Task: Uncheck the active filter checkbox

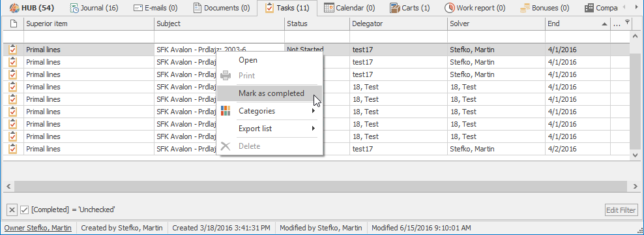Action: (x=24, y=210)
